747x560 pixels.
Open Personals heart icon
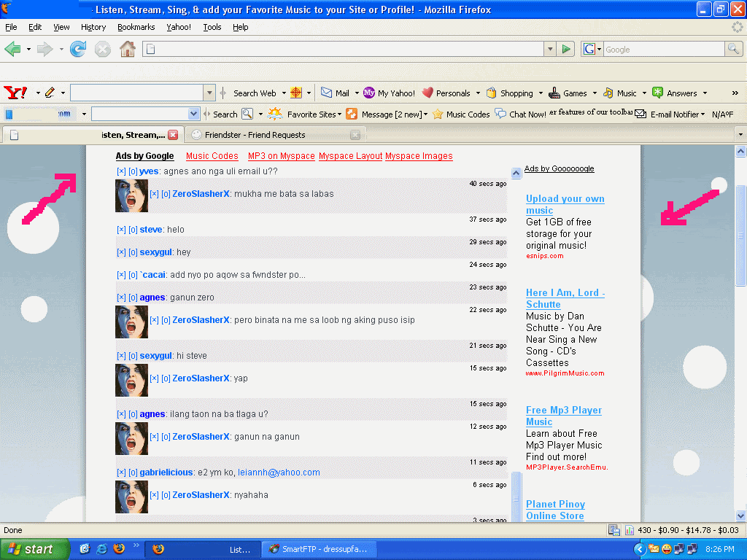click(x=427, y=93)
